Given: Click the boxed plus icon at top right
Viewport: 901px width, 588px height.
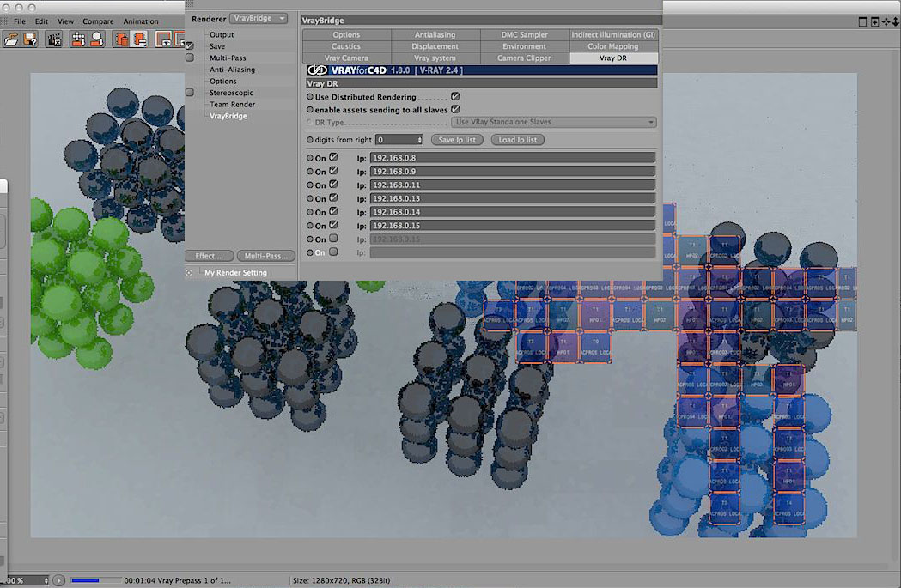Looking at the screenshot, I should coord(874,21).
